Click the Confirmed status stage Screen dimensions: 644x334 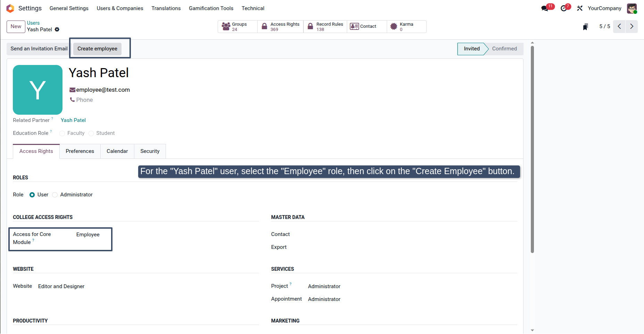tap(504, 49)
